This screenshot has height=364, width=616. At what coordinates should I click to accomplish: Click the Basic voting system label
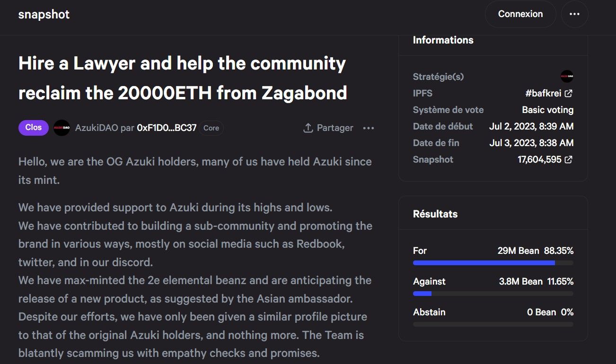tap(547, 110)
